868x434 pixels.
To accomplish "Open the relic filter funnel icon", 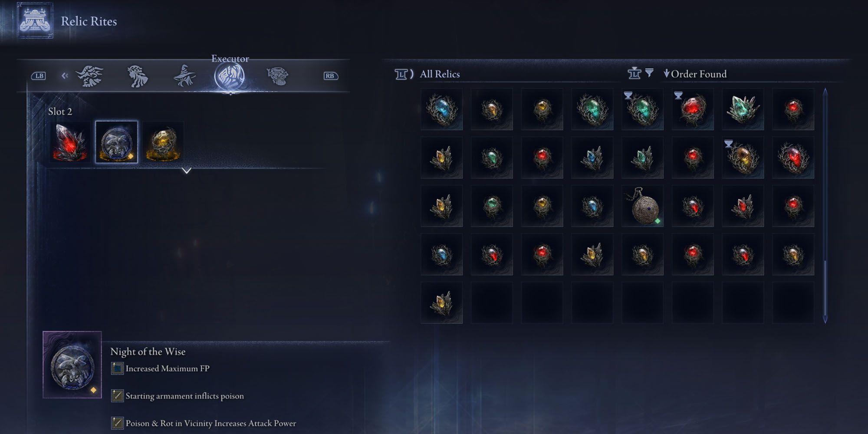I will 649,73.
